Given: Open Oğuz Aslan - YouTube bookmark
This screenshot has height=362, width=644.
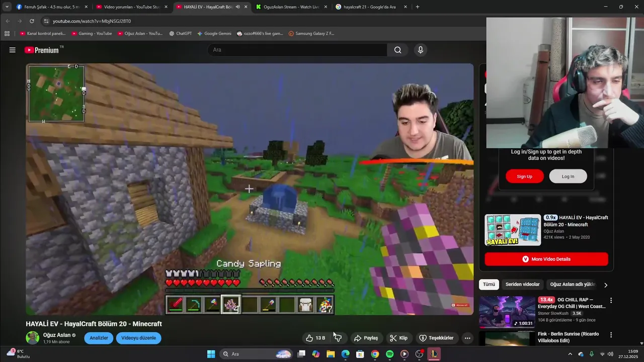Looking at the screenshot, I should (140, 34).
